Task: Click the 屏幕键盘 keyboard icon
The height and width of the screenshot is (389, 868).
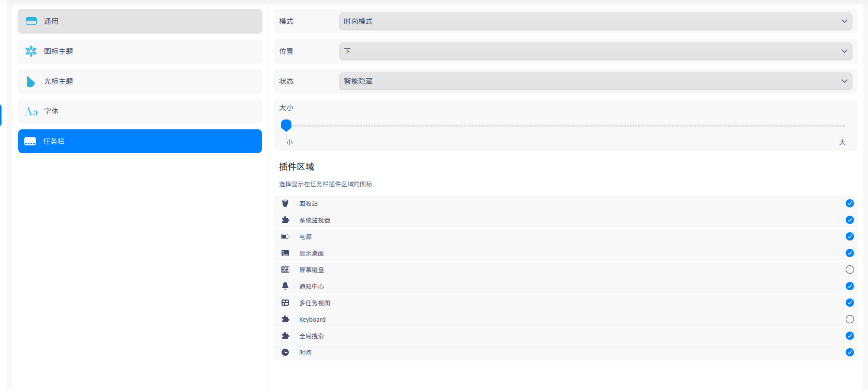Action: click(x=285, y=270)
